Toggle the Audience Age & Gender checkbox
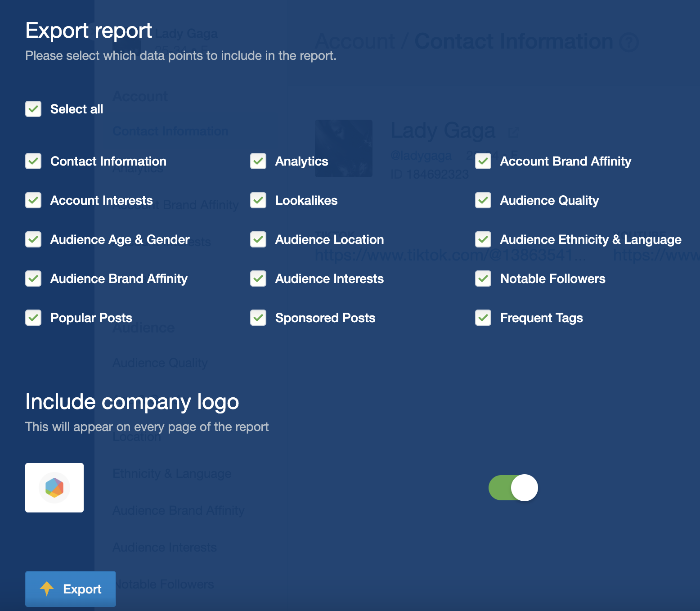700x611 pixels. pyautogui.click(x=33, y=239)
